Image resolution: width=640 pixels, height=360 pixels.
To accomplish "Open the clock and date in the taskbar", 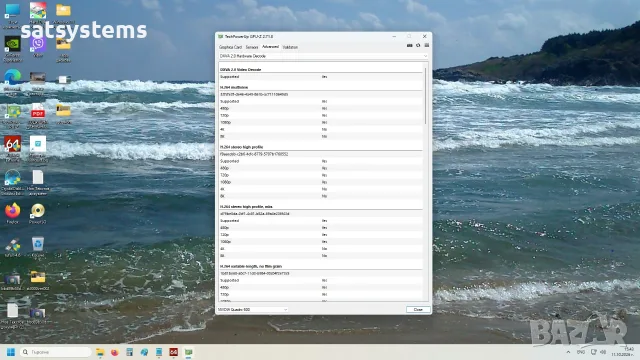I will click(623, 352).
